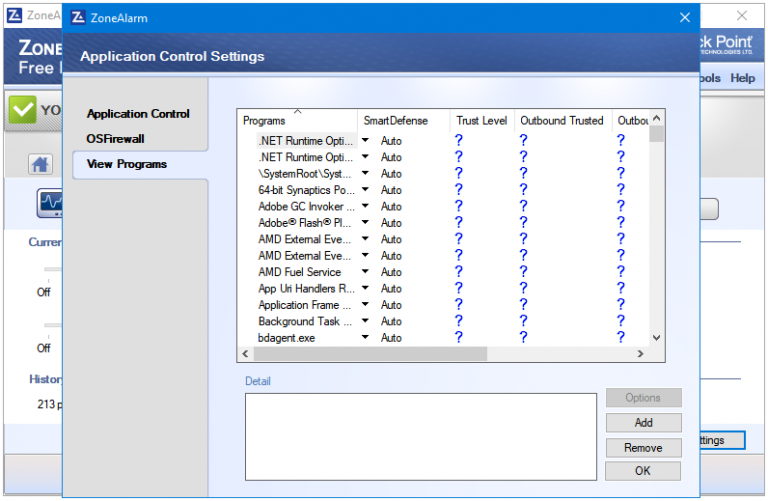Click Trust Level question mark for AMD Fuel Service
The width and height of the screenshot is (768, 501).
(458, 271)
